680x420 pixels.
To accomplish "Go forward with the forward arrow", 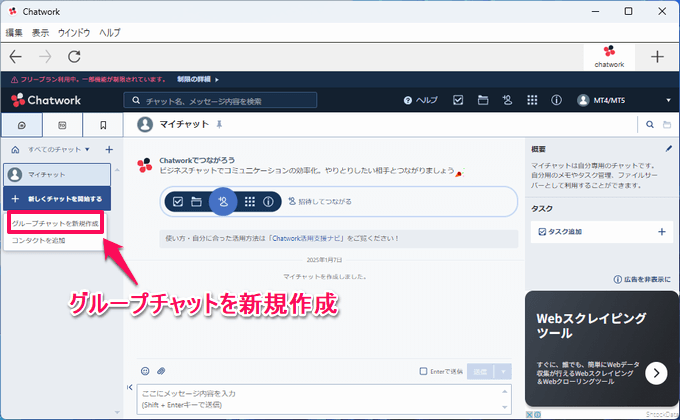I will (45, 56).
